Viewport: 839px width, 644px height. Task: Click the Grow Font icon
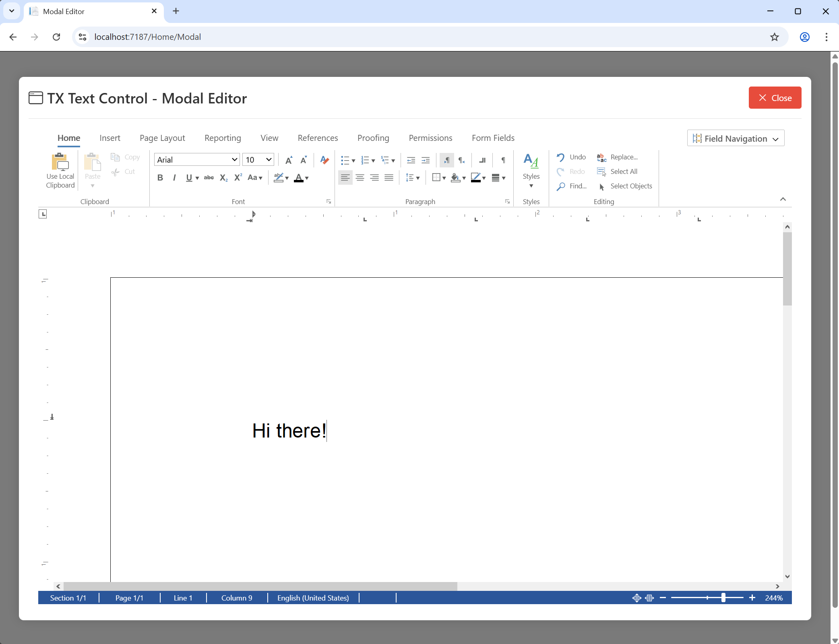point(288,160)
